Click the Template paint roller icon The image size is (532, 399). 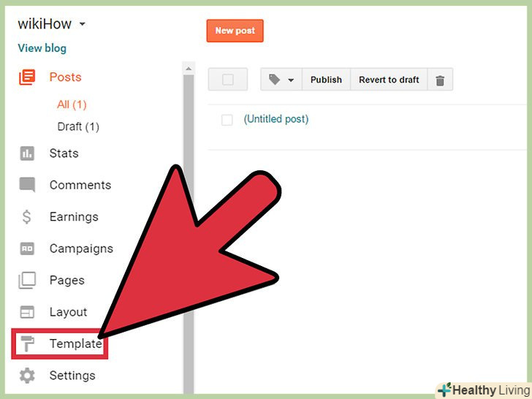pos(27,343)
